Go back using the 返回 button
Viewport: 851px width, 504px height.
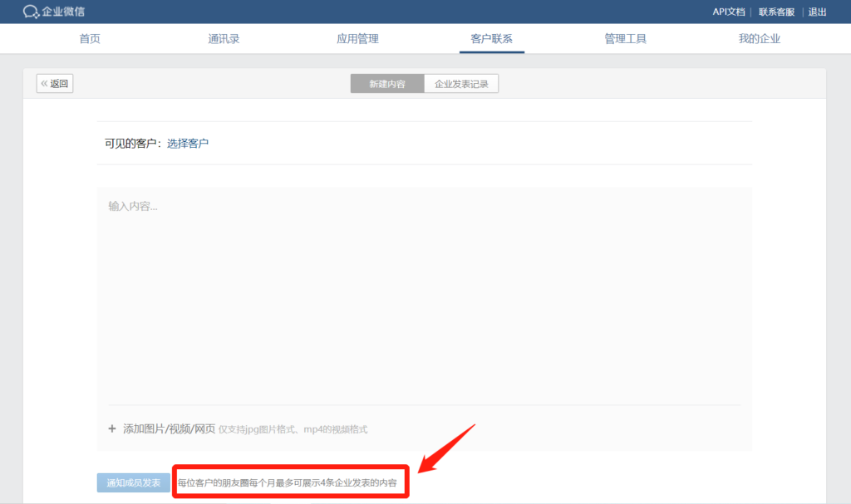point(55,84)
